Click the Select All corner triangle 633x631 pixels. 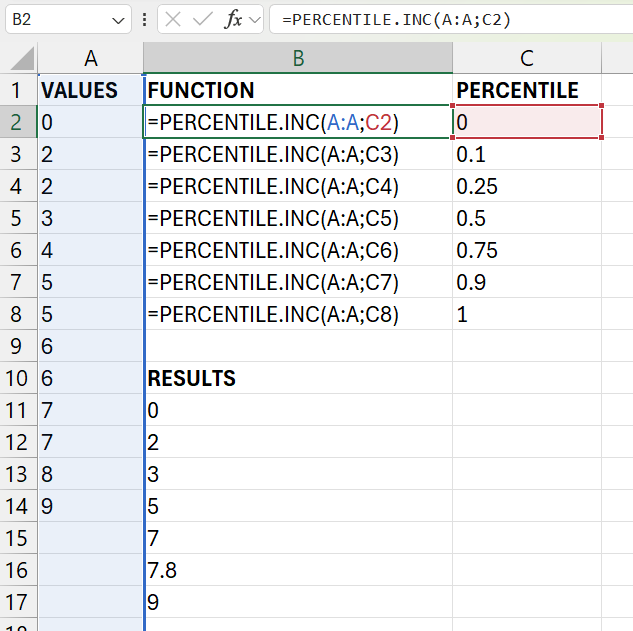pos(22,59)
